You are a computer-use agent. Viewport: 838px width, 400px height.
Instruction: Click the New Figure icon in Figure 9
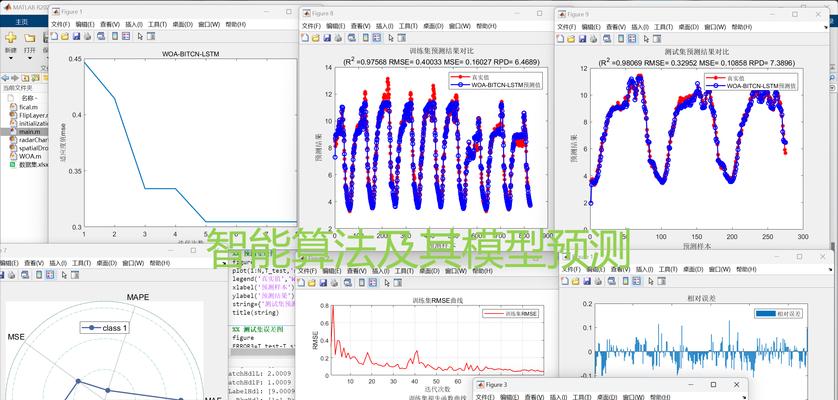[x=561, y=39]
